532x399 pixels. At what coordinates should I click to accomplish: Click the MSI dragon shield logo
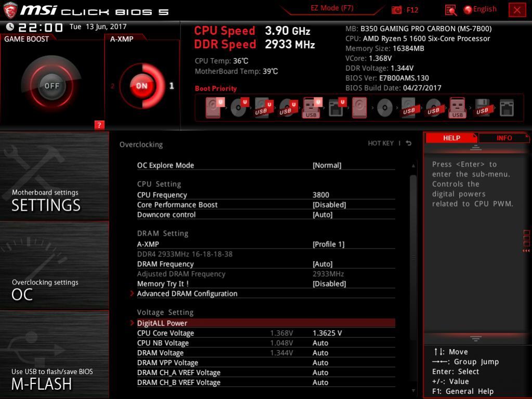coord(10,10)
